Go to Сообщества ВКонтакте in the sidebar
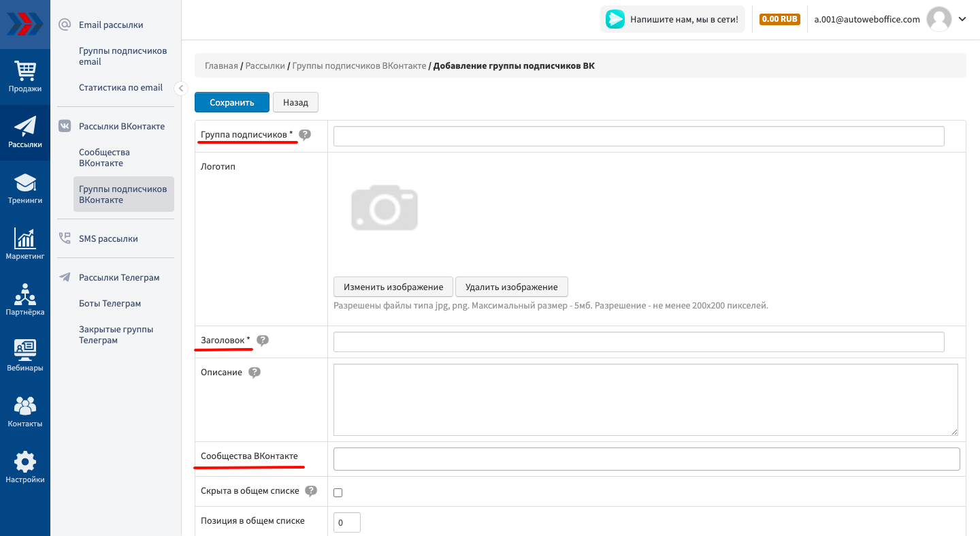 tap(104, 158)
